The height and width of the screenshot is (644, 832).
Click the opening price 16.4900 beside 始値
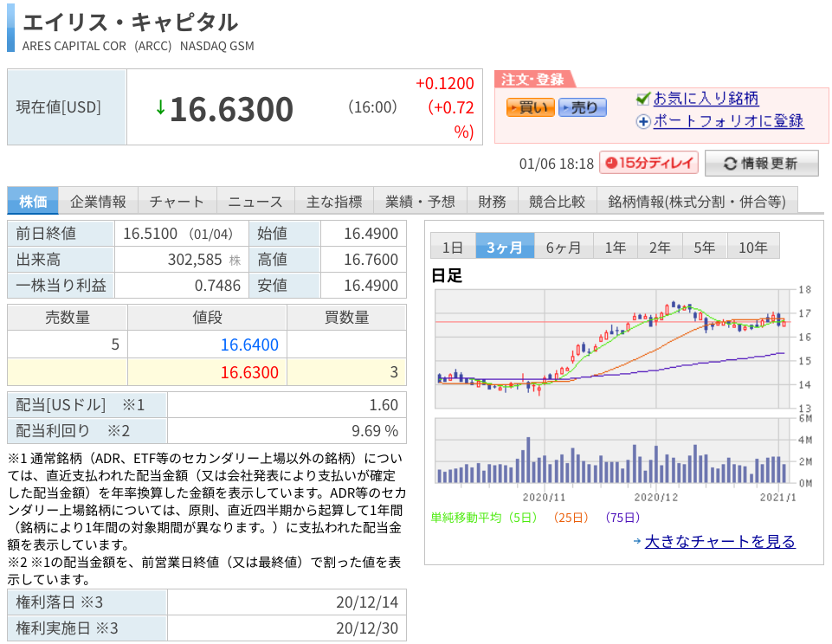tap(371, 234)
